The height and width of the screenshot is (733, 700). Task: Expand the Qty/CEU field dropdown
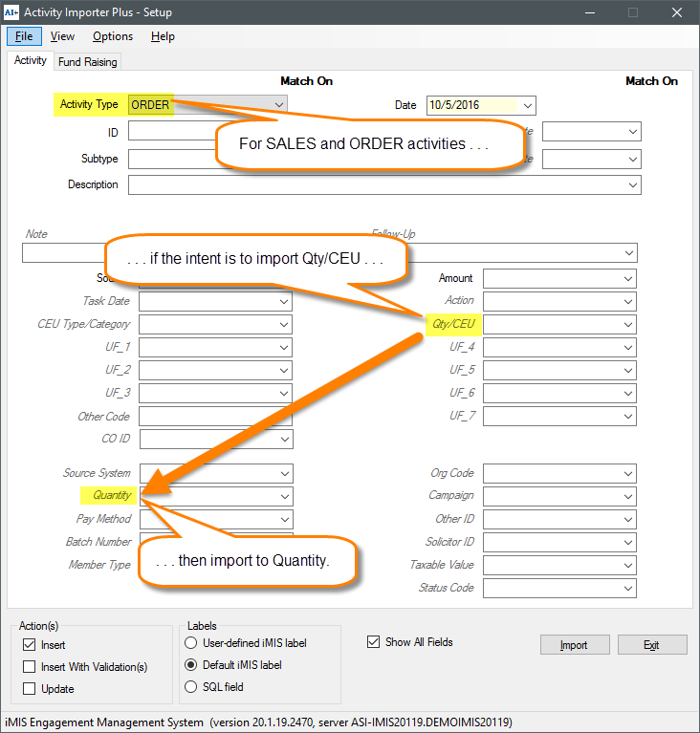coord(628,325)
